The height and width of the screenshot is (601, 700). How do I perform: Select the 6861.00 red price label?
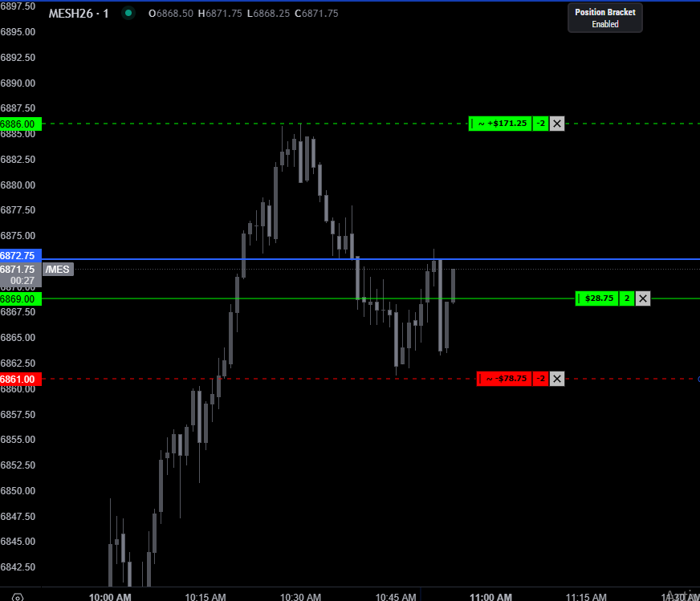(21, 380)
